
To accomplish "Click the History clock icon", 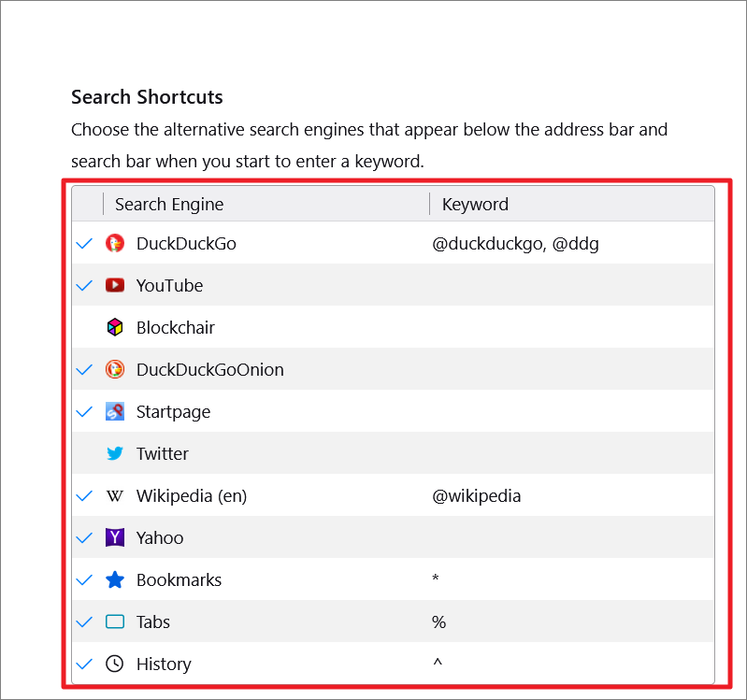I will [115, 664].
